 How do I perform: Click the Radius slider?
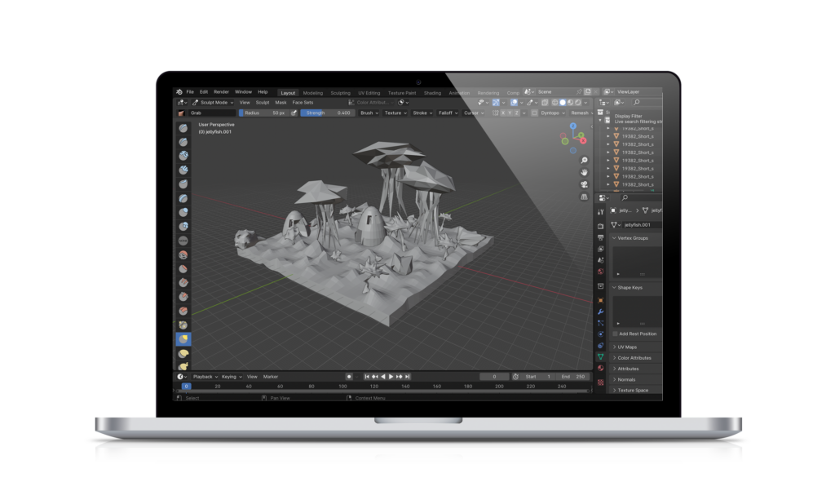click(263, 113)
